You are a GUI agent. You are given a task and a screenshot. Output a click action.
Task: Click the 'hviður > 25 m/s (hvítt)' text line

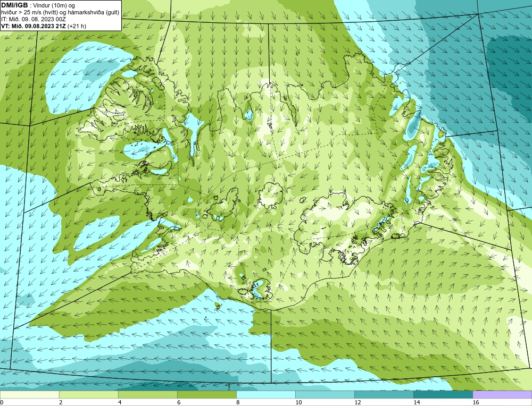(61, 12)
